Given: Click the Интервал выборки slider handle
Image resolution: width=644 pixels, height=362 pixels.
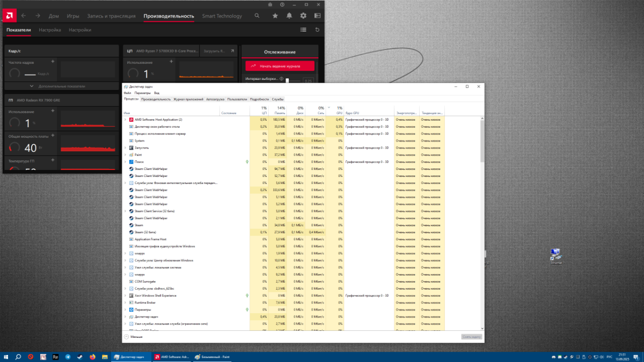Looking at the screenshot, I should [287, 80].
